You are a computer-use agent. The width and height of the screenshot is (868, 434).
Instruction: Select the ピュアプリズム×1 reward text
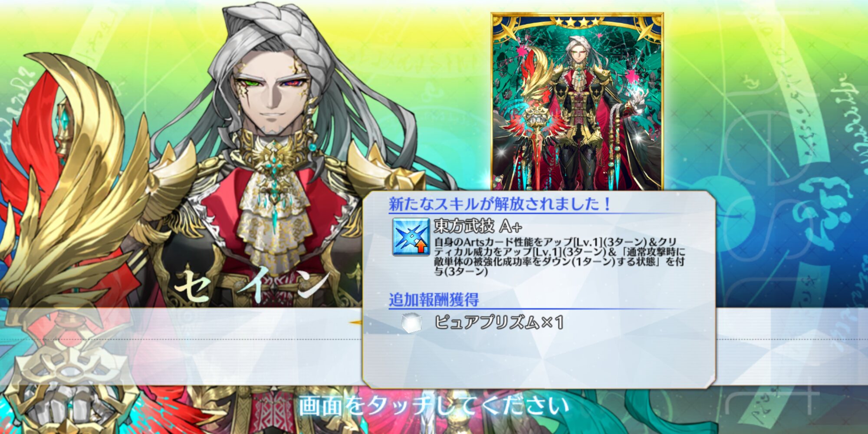(x=499, y=322)
